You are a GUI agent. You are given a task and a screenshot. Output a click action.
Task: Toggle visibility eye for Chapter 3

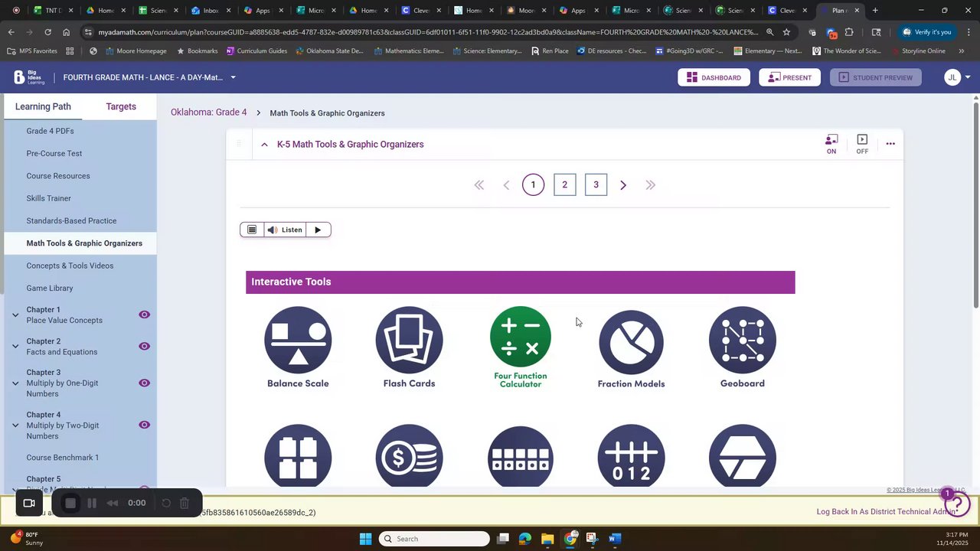[x=144, y=383]
